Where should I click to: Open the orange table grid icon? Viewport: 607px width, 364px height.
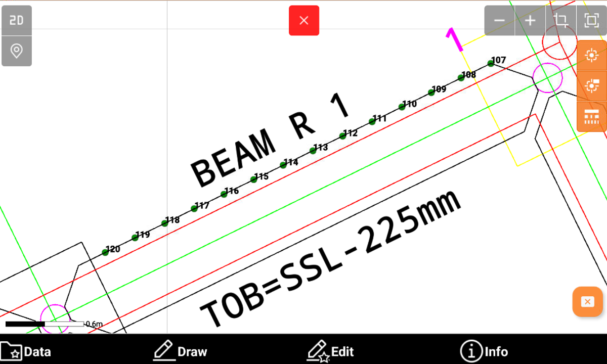591,117
